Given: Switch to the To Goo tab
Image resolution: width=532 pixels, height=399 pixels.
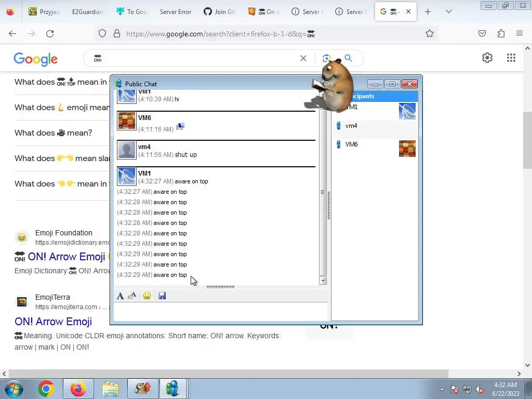Looking at the screenshot, I should point(131,11).
